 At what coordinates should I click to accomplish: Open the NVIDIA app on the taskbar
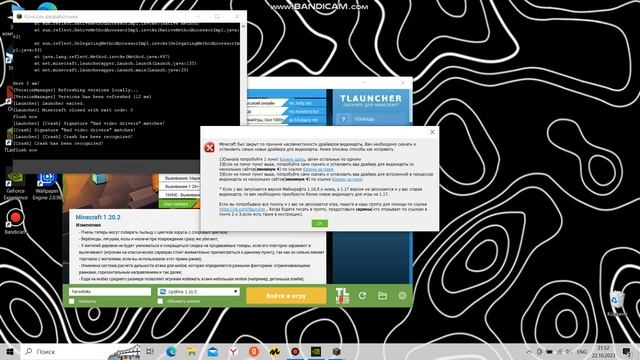316,351
